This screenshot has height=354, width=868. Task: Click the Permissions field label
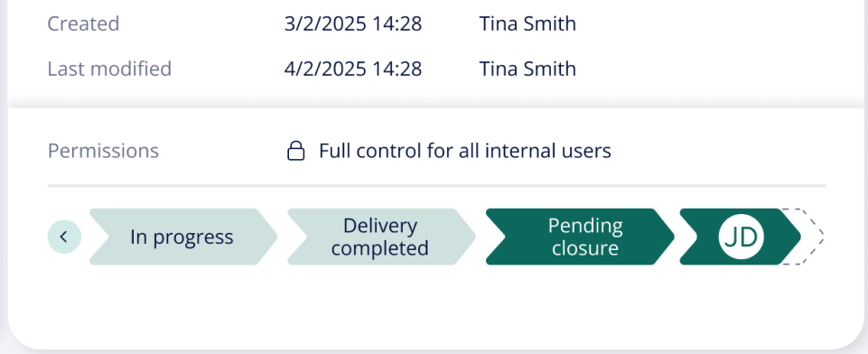click(x=103, y=151)
